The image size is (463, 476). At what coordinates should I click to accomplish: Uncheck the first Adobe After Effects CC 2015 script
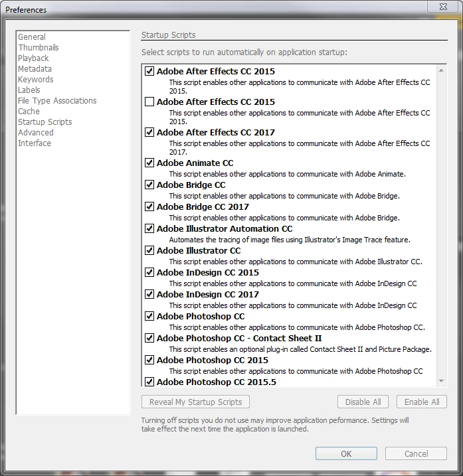tap(149, 71)
